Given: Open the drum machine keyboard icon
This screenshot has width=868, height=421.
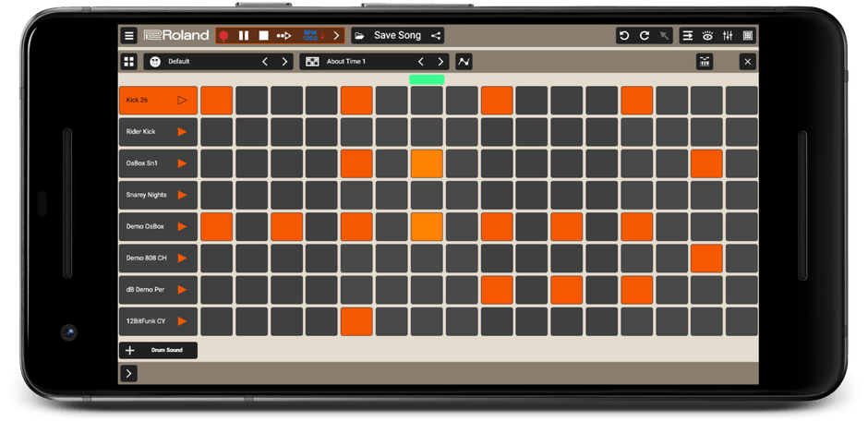Looking at the screenshot, I should point(705,62).
